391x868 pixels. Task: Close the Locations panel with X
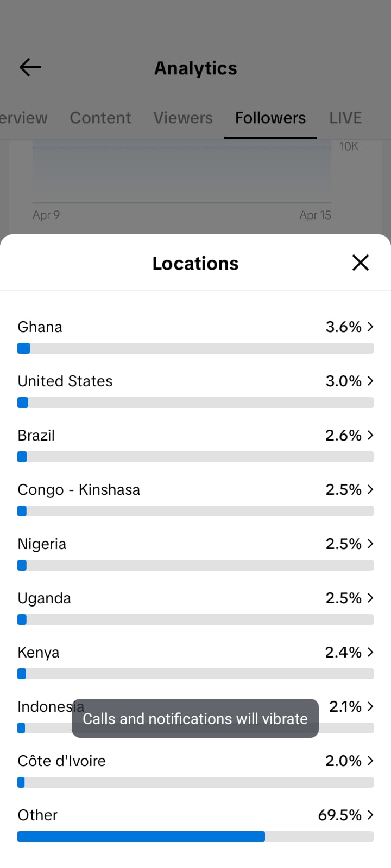(x=361, y=263)
